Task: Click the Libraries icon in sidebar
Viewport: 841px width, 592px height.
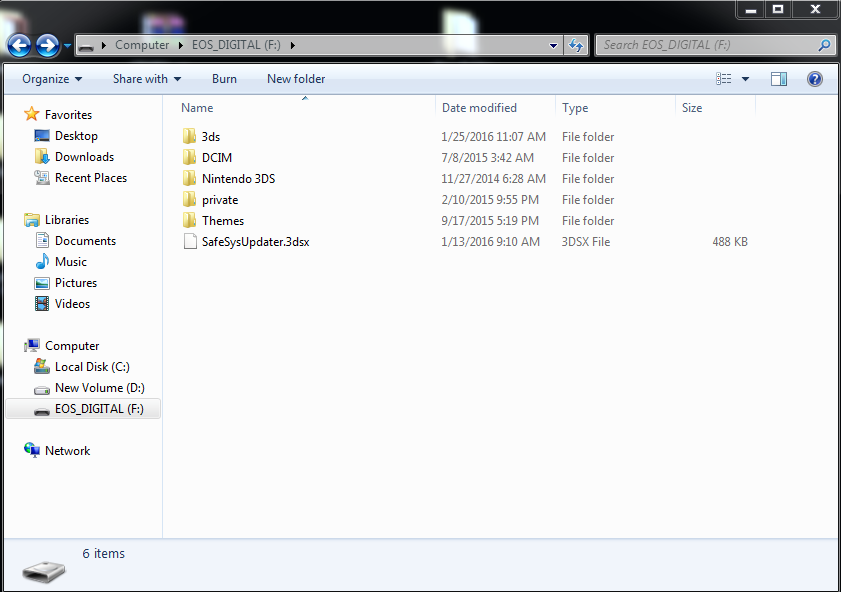Action: (x=32, y=220)
